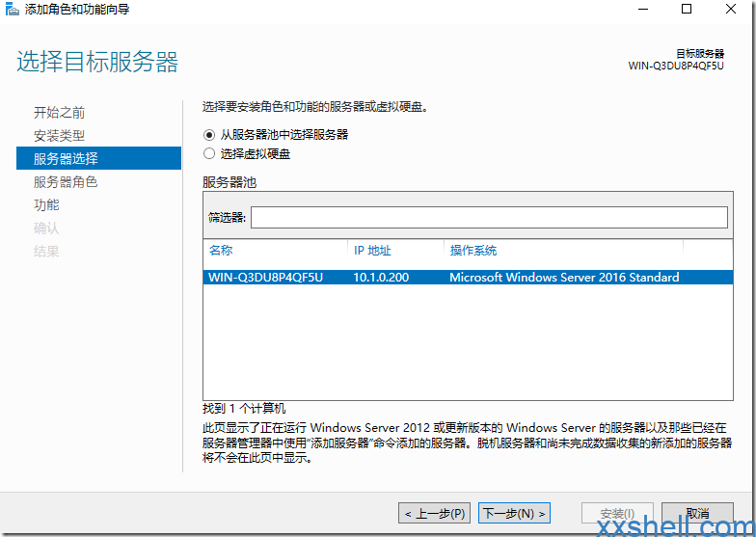Select server row WIN-Q3DU8P4QF5U
The width and height of the screenshot is (756, 537).
click(468, 278)
